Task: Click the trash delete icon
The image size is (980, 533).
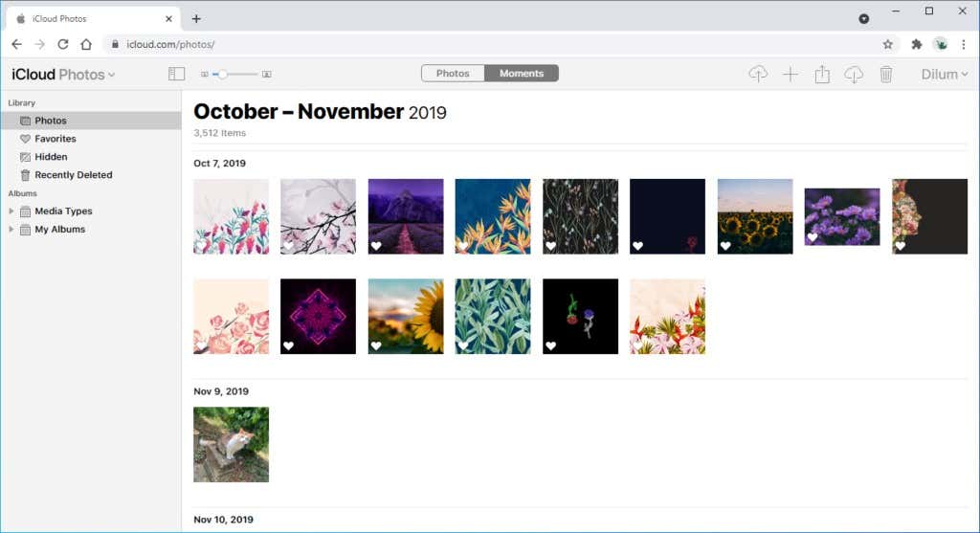Action: [886, 74]
